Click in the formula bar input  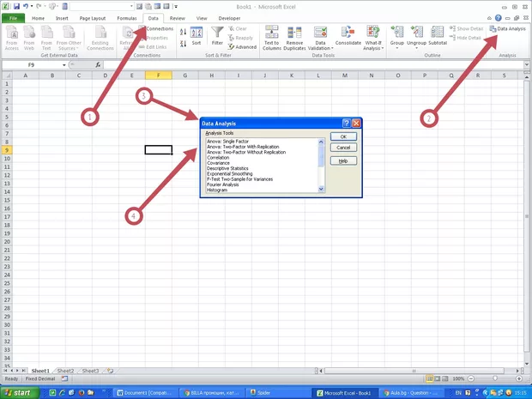click(314, 65)
